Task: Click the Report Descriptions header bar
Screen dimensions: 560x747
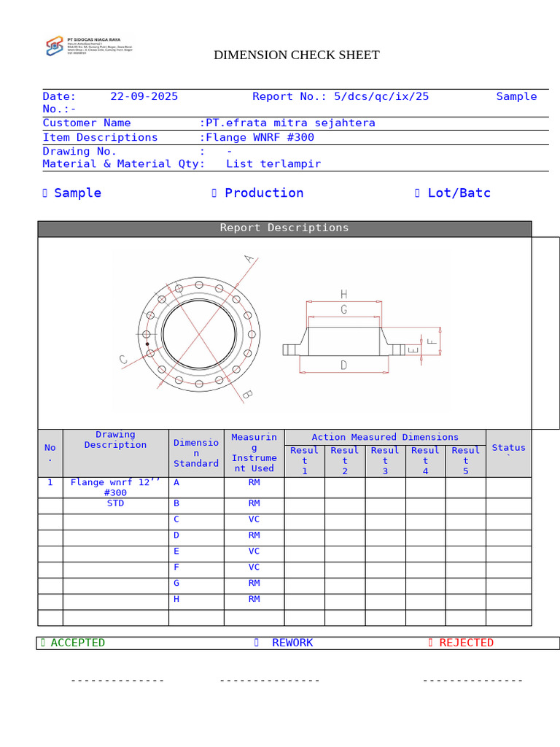Action: click(285, 228)
